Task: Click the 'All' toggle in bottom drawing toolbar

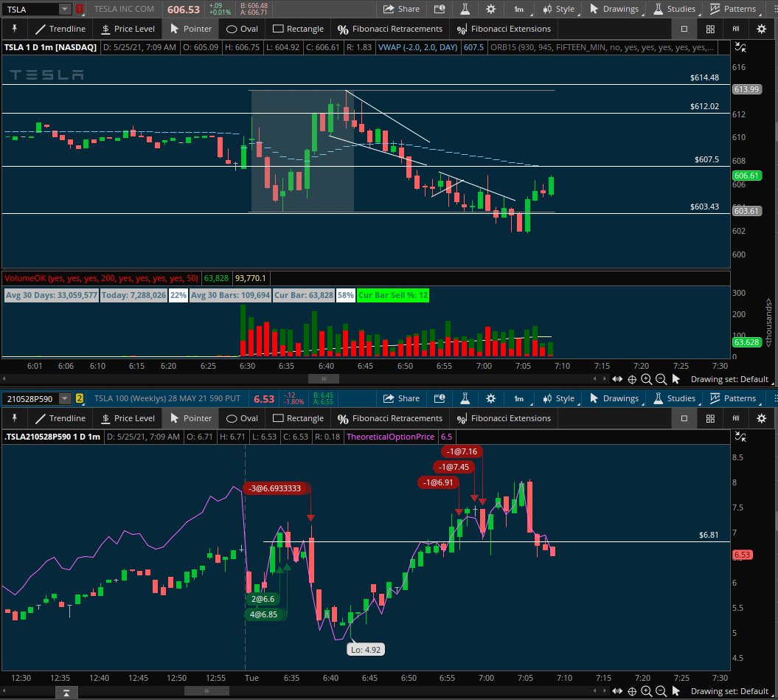Action: tap(736, 418)
